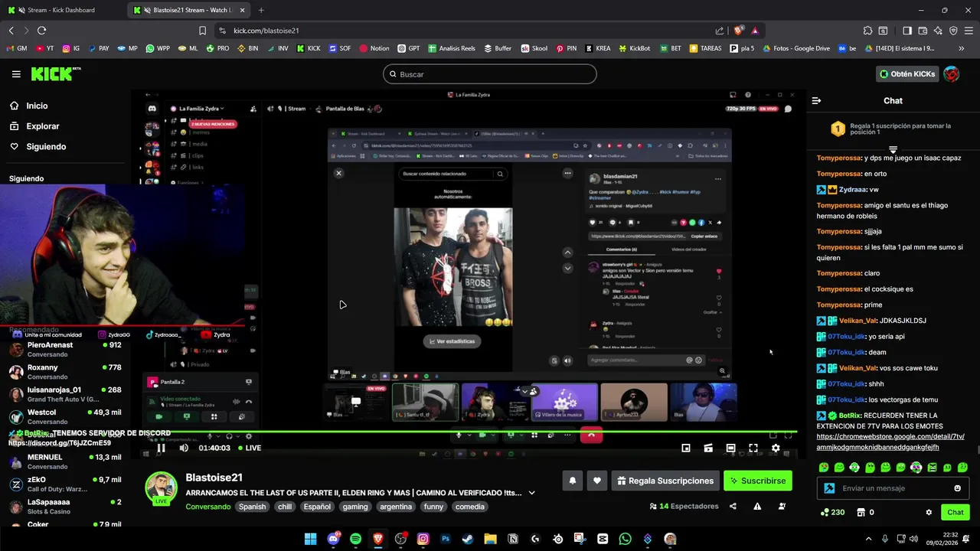
Task: Open the Conversando category link
Action: pyautogui.click(x=207, y=507)
